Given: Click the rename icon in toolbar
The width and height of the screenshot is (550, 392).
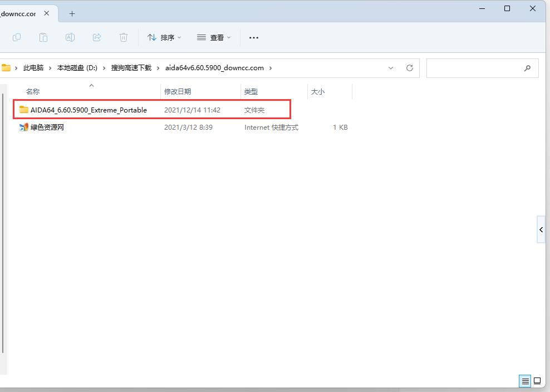Looking at the screenshot, I should tap(70, 37).
